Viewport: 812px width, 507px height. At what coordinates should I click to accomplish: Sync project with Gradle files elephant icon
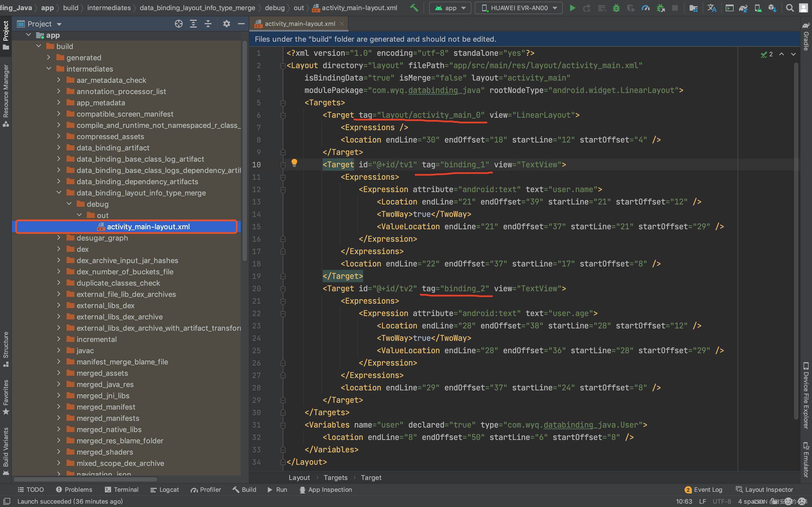(x=743, y=8)
